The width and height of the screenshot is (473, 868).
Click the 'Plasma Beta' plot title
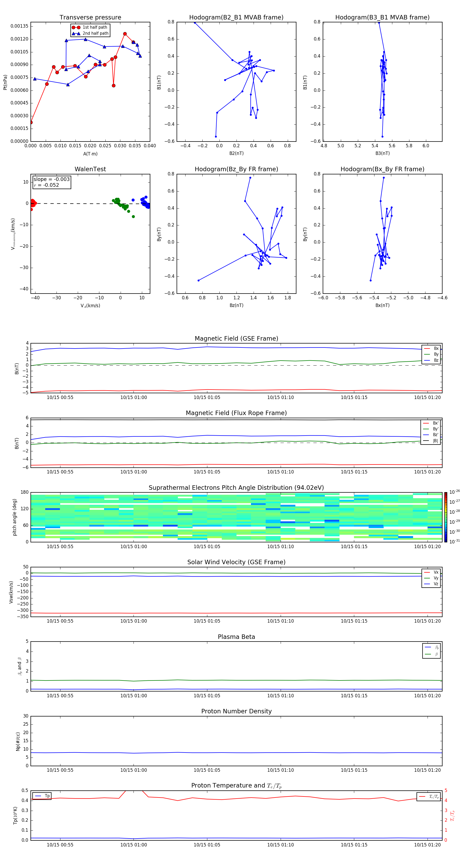click(x=236, y=637)
